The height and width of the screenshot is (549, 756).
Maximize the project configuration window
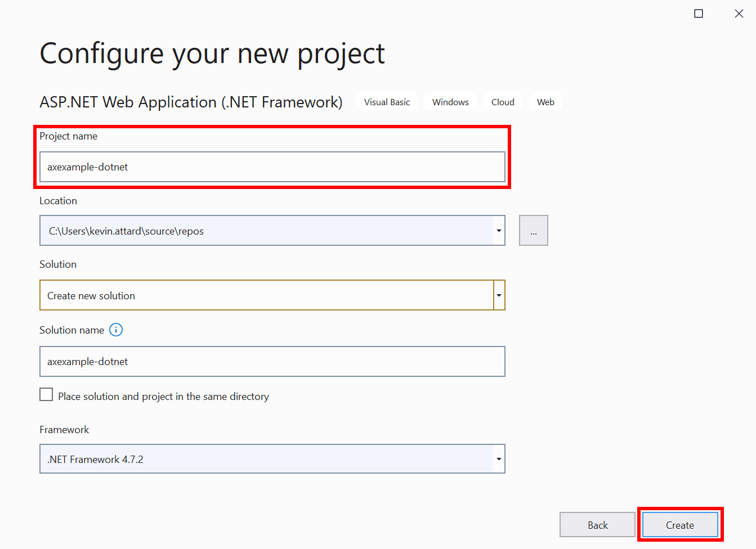pyautogui.click(x=698, y=13)
